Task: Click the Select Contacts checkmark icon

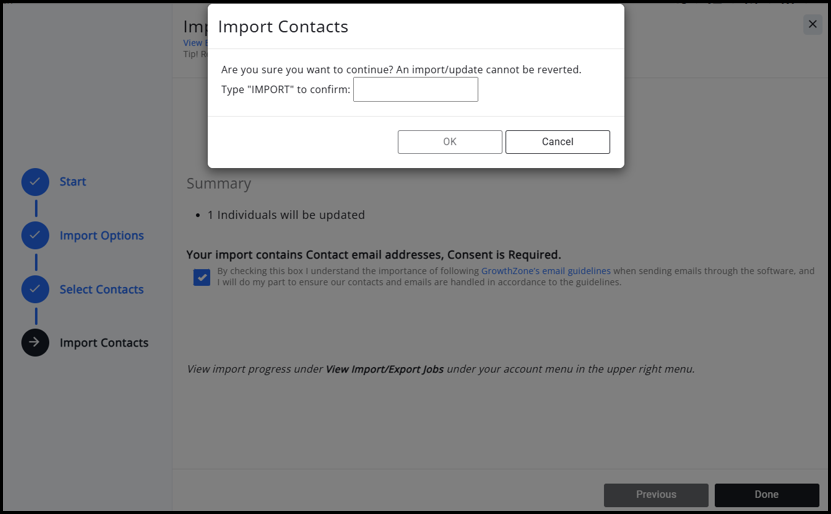Action: point(35,289)
